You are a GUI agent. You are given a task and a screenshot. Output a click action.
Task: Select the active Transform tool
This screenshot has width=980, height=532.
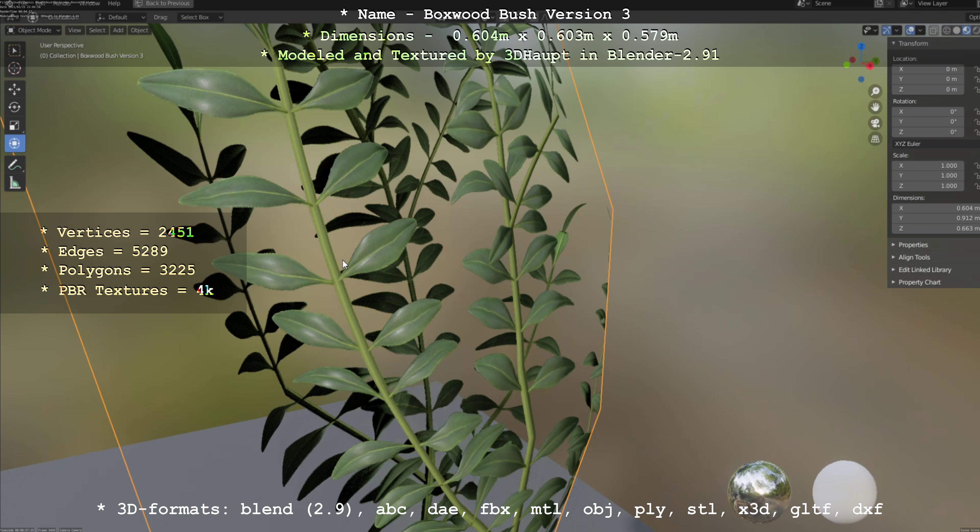tap(14, 143)
